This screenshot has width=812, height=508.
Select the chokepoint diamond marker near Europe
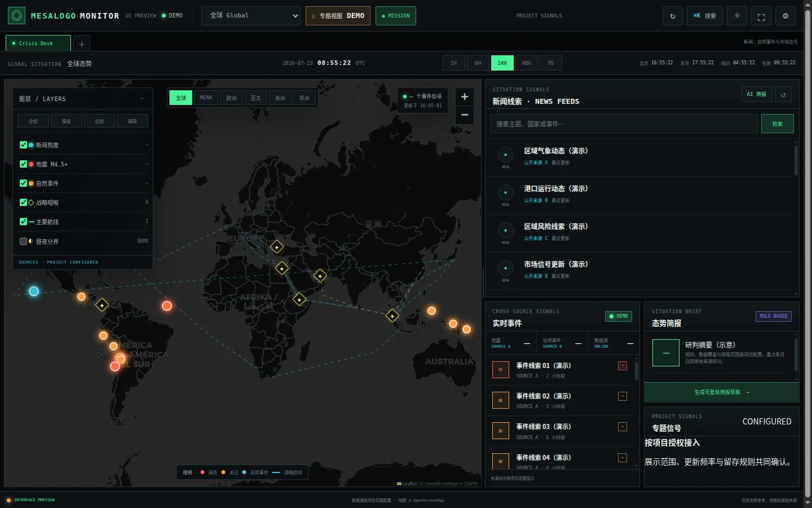(x=276, y=247)
